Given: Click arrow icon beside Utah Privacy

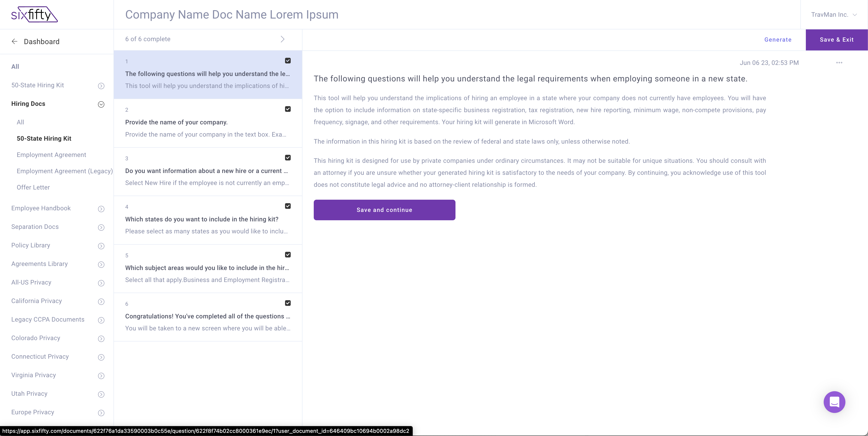Looking at the screenshot, I should 101,394.
